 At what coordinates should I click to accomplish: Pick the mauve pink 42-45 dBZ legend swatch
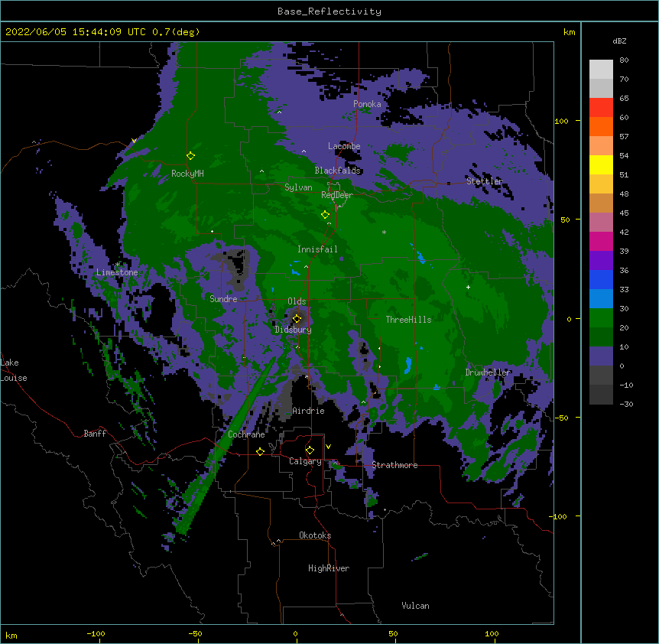[601, 223]
